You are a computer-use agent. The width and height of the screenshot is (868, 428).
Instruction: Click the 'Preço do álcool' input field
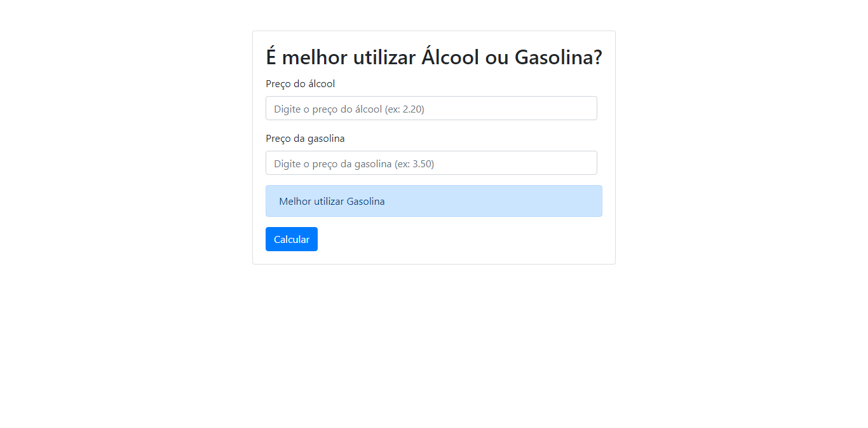coord(431,108)
